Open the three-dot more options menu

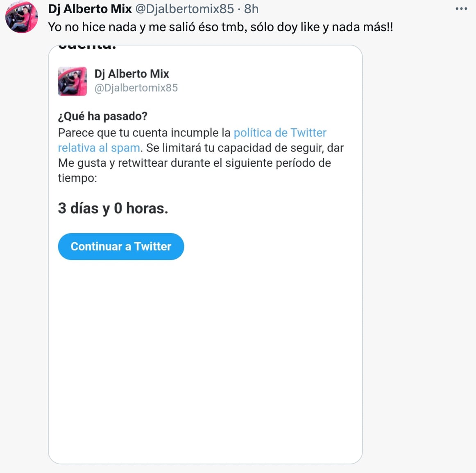461,9
